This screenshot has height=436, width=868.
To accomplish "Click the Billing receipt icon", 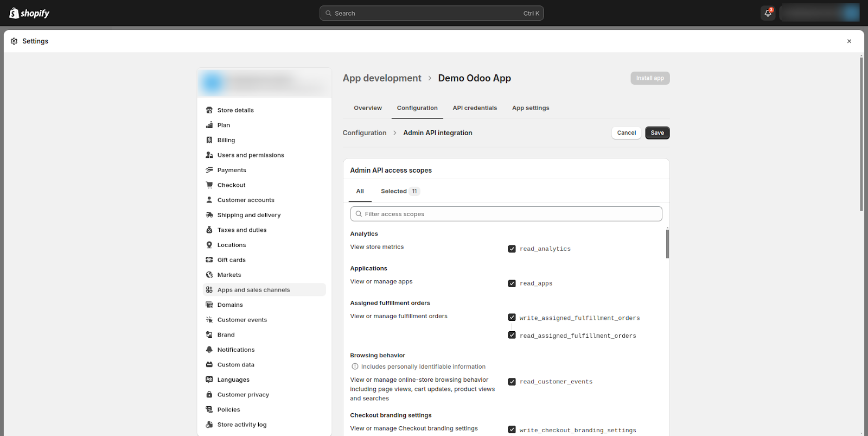I will (x=209, y=140).
